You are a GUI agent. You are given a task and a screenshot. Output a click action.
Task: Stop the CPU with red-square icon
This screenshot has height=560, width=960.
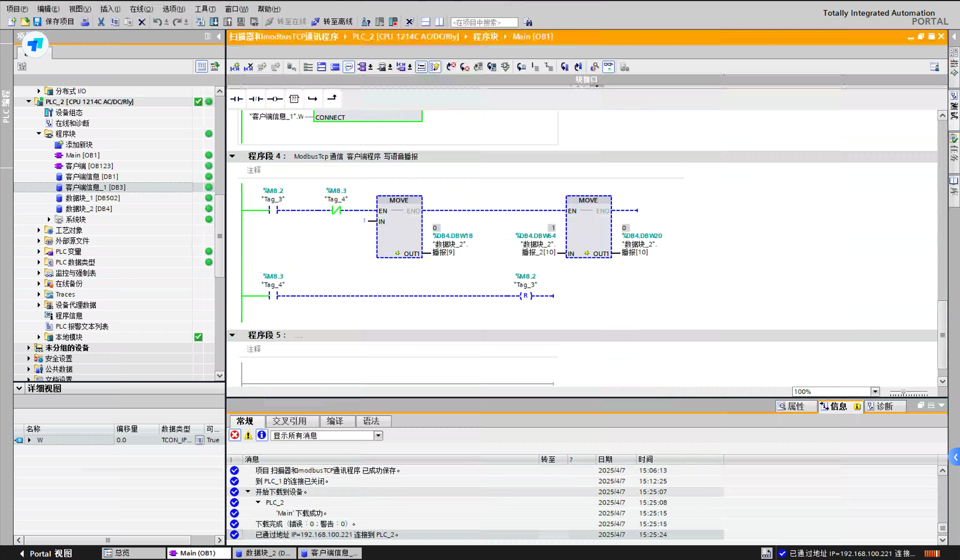click(x=393, y=22)
